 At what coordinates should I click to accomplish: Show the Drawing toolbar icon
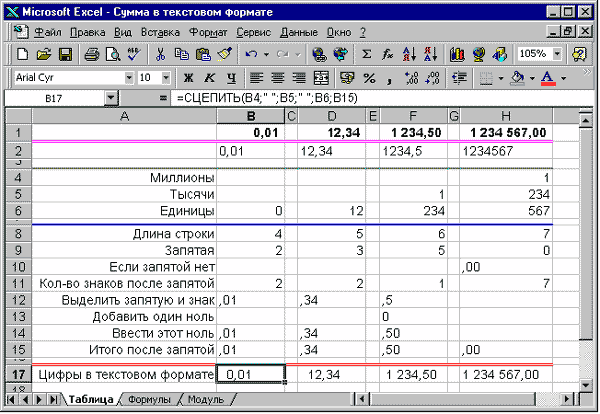coord(500,54)
